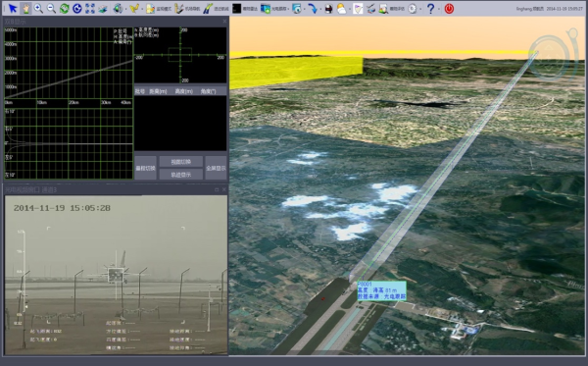Image resolution: width=588 pixels, height=366 pixels.
Task: Activate the hand pan tool
Action: click(x=25, y=8)
